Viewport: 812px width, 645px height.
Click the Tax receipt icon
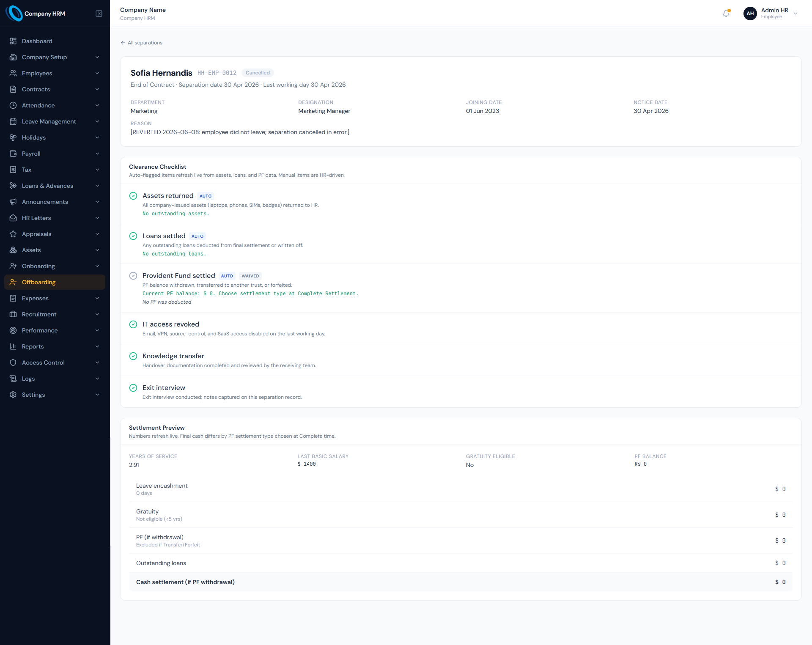point(13,170)
